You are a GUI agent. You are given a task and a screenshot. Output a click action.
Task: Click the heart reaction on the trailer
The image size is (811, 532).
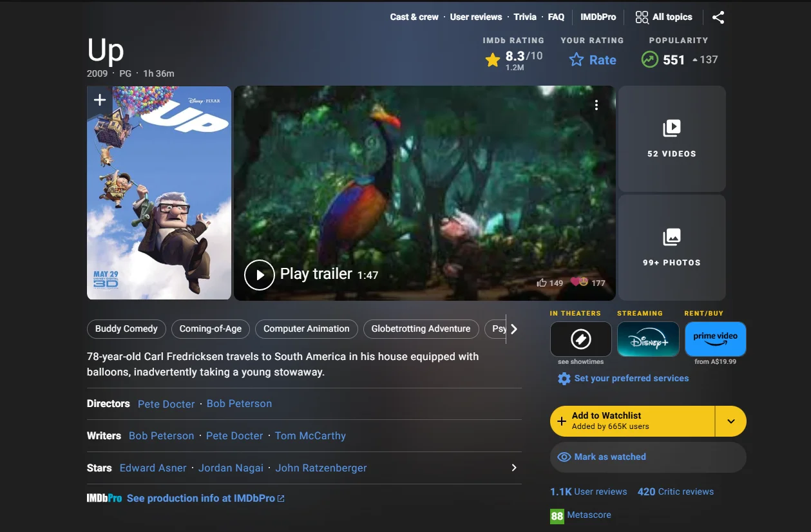pos(577,282)
